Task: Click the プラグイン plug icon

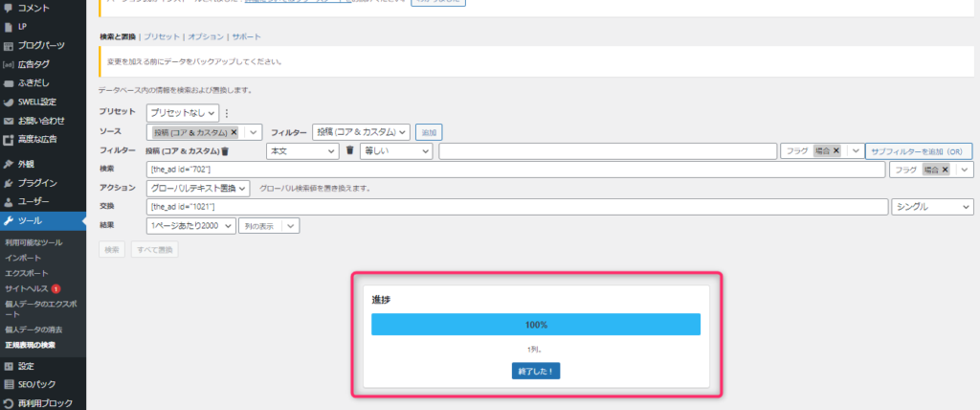Action: [x=9, y=183]
